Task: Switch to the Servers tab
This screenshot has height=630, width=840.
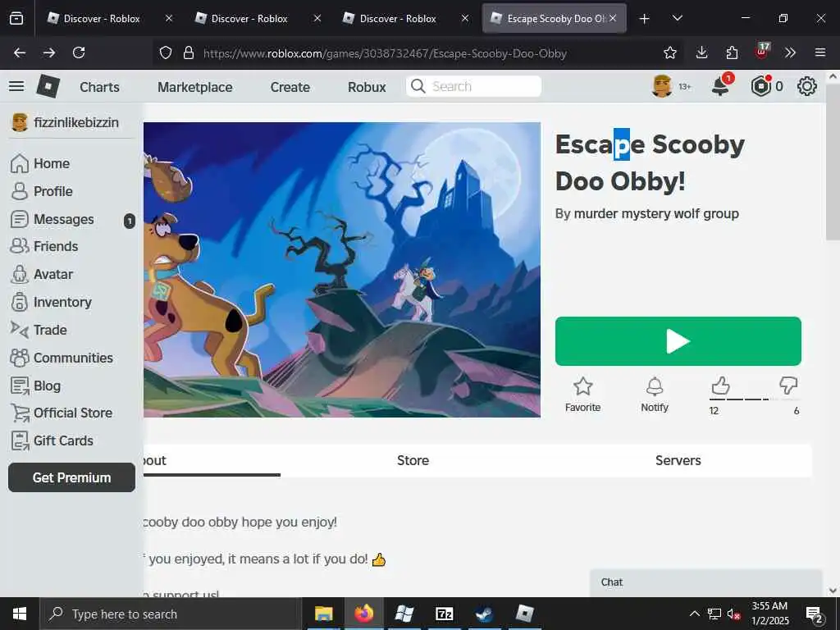Action: 678,460
